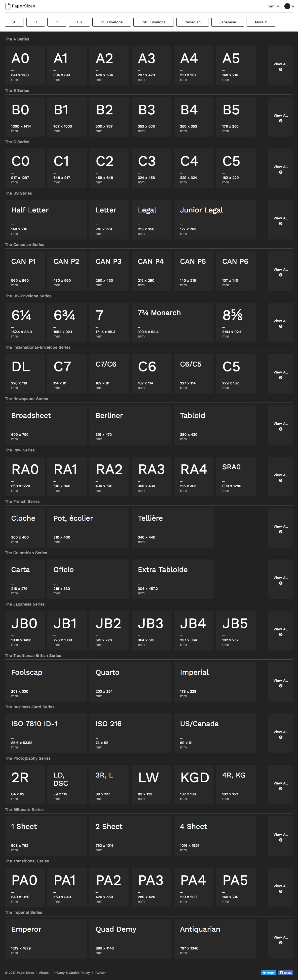Click the View All arrow for Imperial Series
Image resolution: width=298 pixels, height=980 pixels.
point(281,943)
